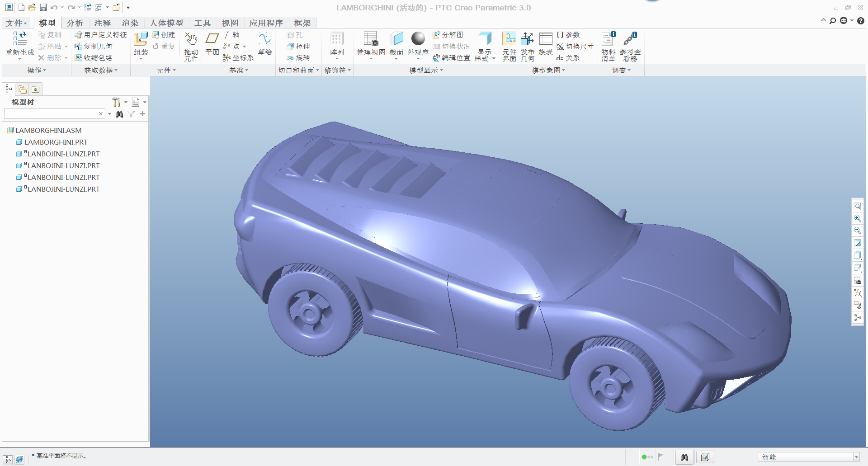The height and width of the screenshot is (466, 868).
Task: Click the 截面 (Section) icon
Action: coord(396,39)
